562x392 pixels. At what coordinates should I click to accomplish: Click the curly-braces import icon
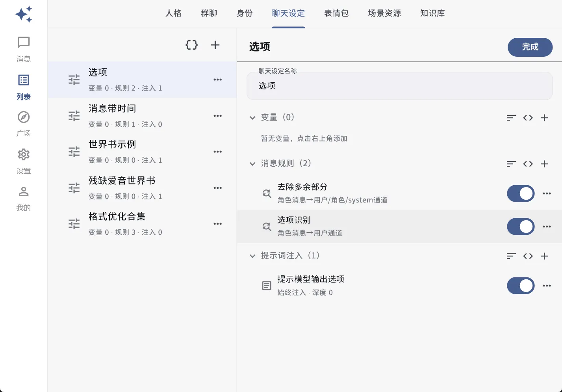tap(192, 45)
